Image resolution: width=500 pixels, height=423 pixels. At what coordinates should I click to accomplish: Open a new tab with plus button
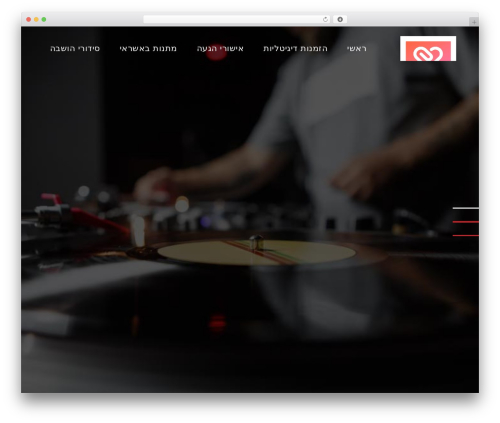[474, 22]
